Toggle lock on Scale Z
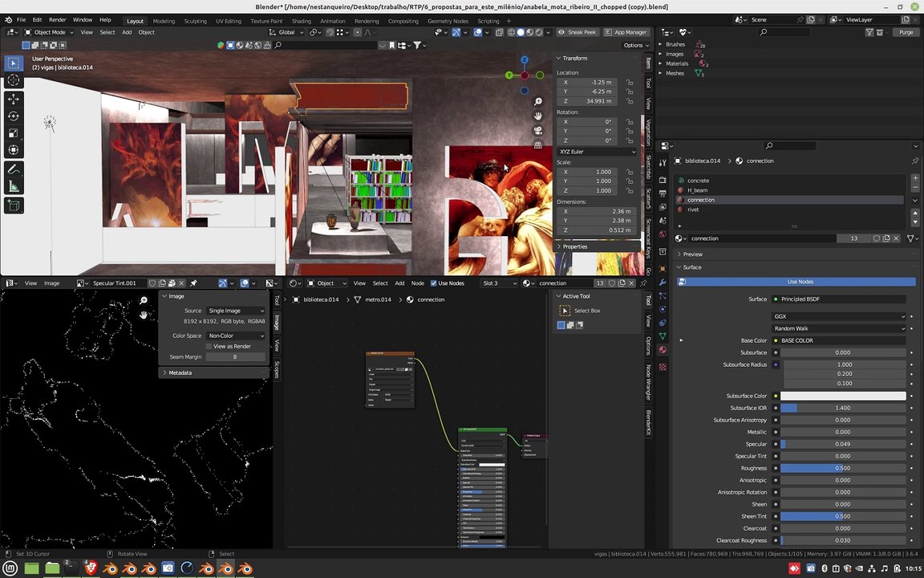The height and width of the screenshot is (578, 924). tap(630, 191)
